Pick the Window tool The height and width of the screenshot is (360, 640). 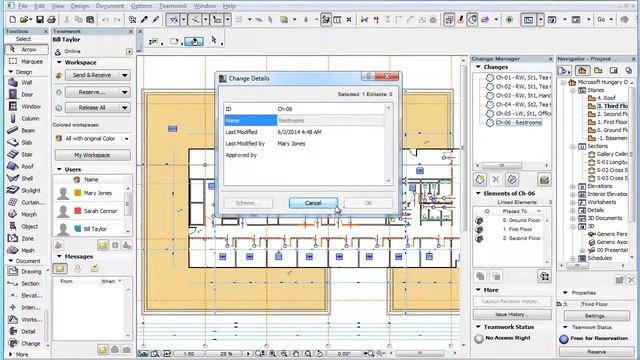pos(26,107)
